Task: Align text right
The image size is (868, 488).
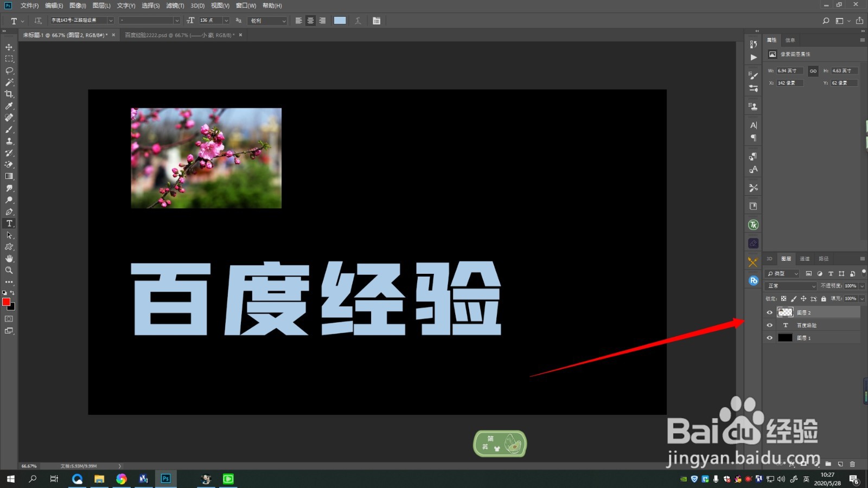Action: click(x=322, y=21)
